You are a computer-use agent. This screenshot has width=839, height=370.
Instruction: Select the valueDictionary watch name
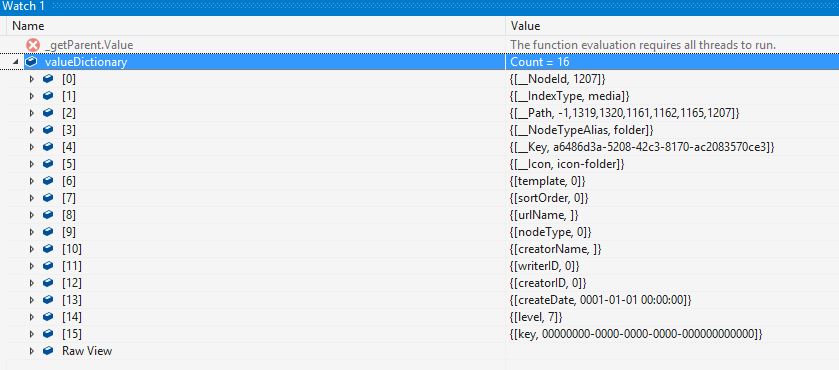click(86, 62)
